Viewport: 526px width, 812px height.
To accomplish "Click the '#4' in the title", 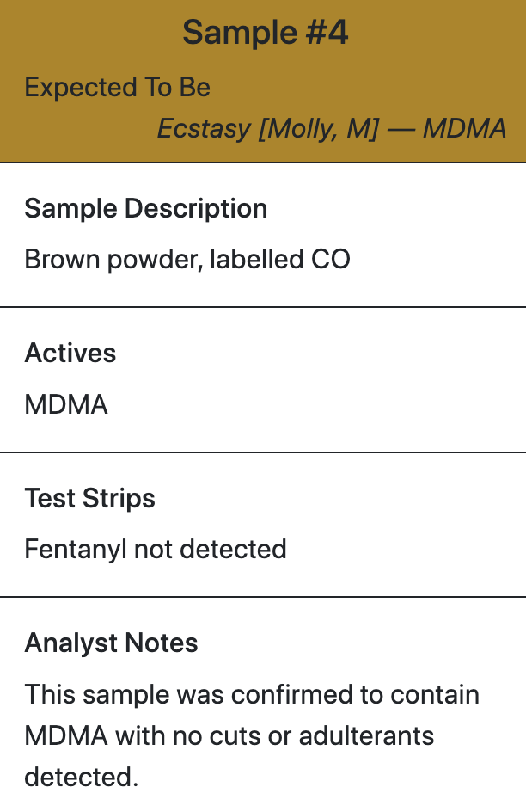I will tap(327, 33).
